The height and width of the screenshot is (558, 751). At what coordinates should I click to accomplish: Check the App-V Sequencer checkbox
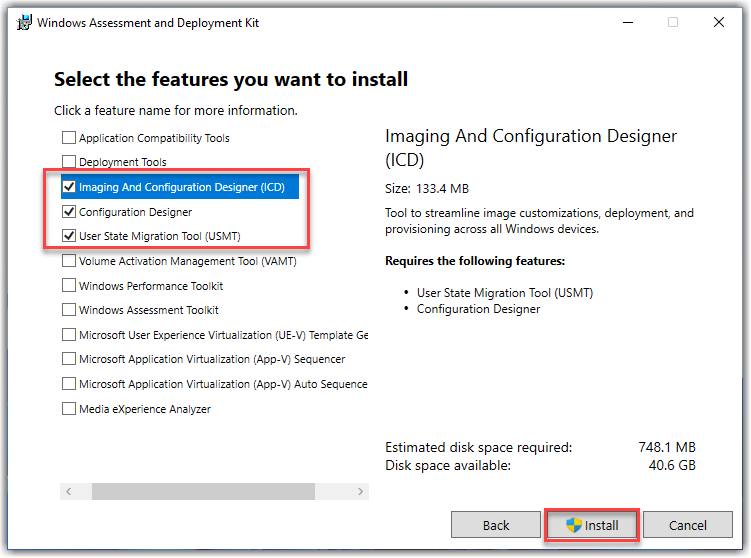click(x=69, y=359)
